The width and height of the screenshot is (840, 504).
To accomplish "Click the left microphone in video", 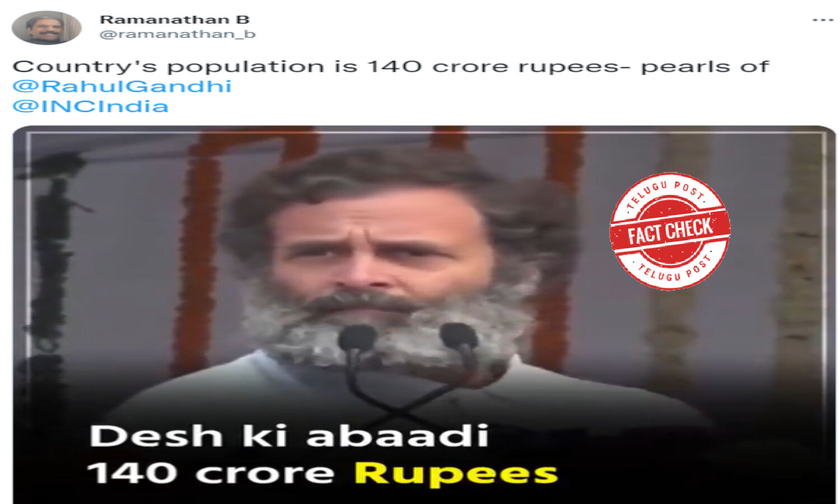I will point(357,340).
